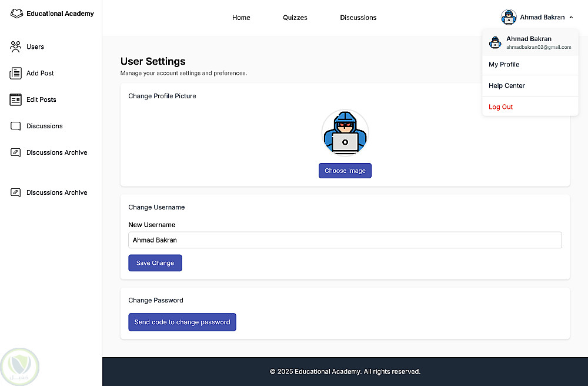Click the Discussions chat bubble icon

coord(16,127)
